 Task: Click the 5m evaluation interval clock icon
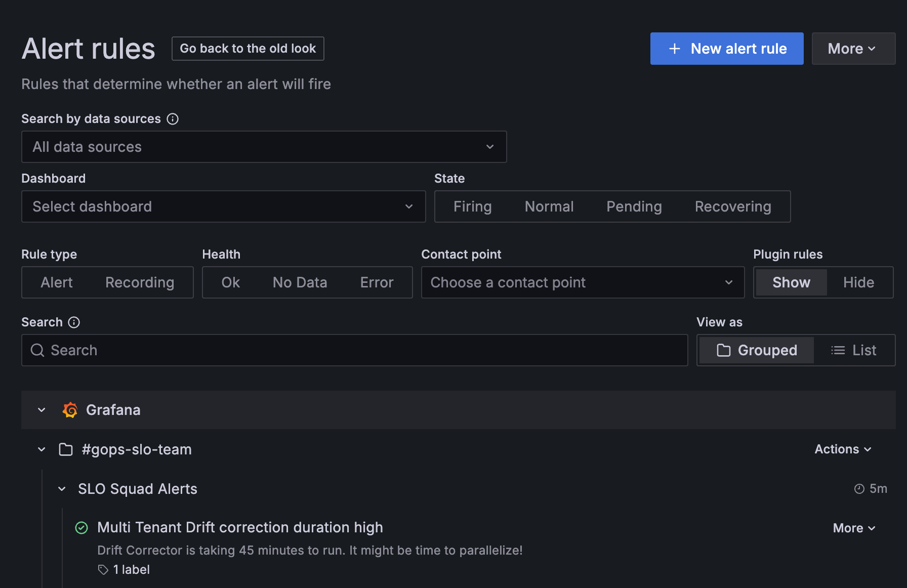click(x=859, y=489)
